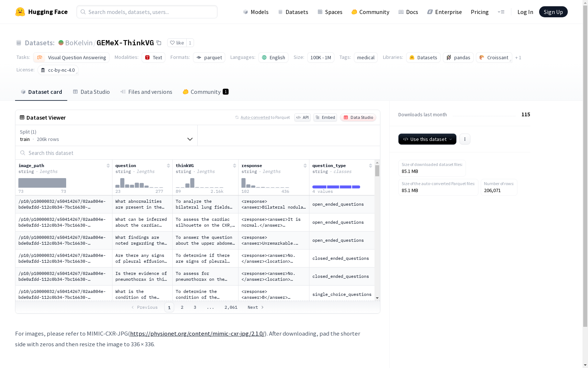
Task: Open Docs in the top navigation
Action: click(x=408, y=12)
